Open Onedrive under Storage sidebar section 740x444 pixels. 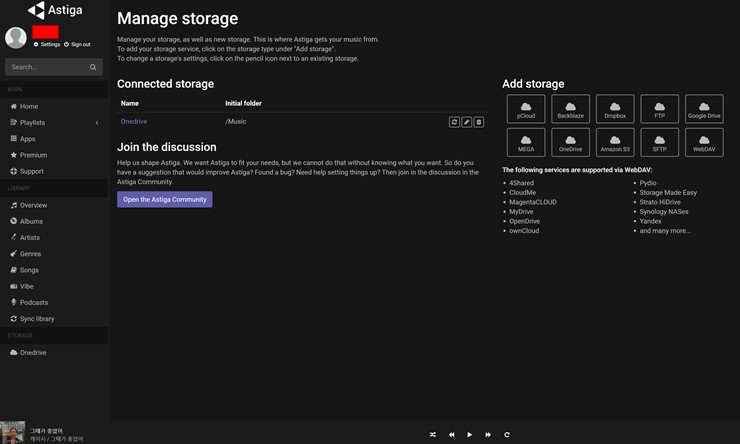click(28, 352)
